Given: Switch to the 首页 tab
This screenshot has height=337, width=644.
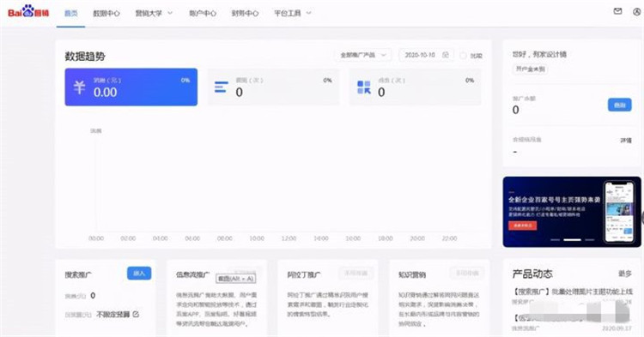Looking at the screenshot, I should (70, 13).
